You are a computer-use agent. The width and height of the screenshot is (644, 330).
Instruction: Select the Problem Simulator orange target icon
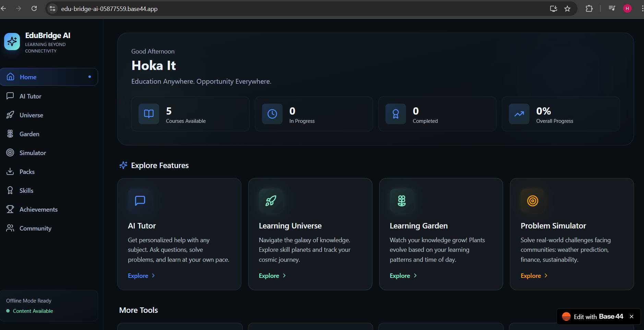pos(532,201)
